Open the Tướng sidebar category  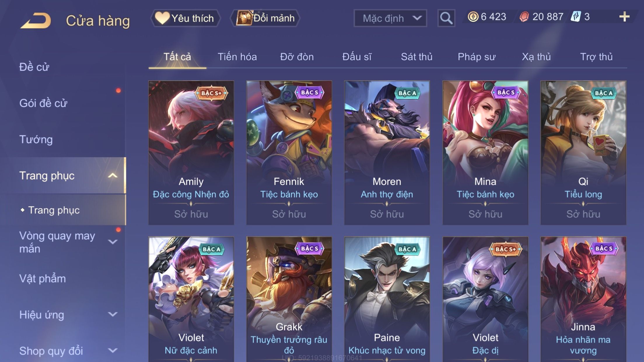36,139
